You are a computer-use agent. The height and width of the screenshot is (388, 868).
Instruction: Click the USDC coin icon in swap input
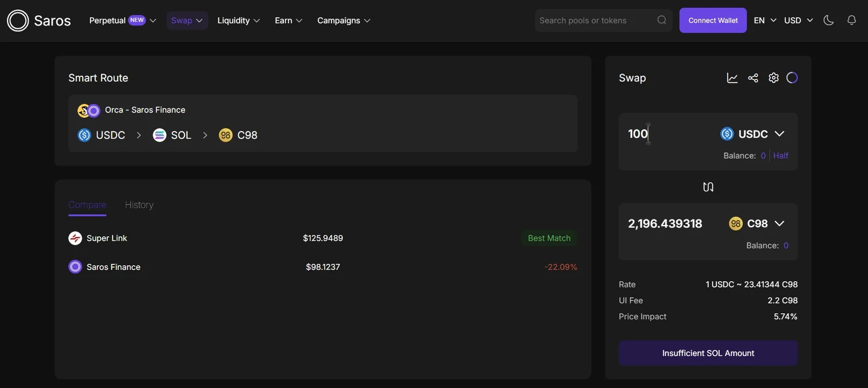(x=727, y=134)
